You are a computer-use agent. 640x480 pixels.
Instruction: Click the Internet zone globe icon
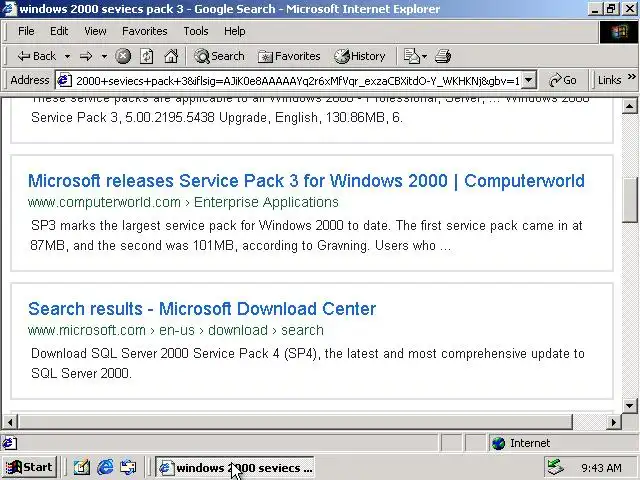pos(498,443)
